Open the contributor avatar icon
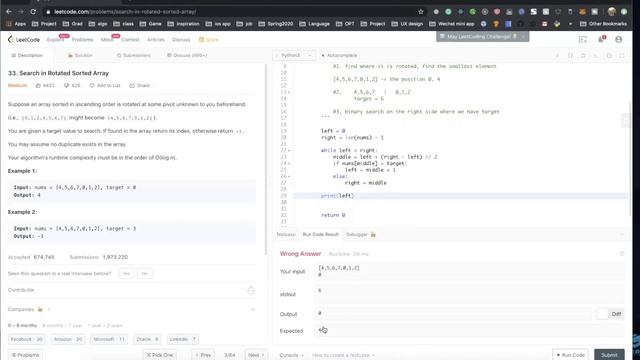The width and height of the screenshot is (640, 360). coord(251,290)
